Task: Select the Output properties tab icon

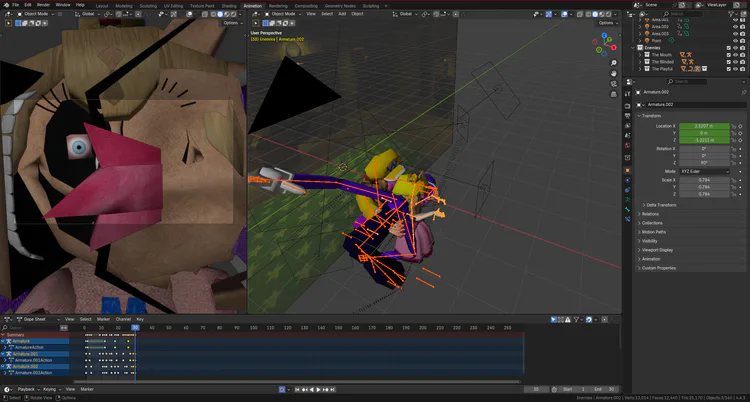Action: coord(628,116)
